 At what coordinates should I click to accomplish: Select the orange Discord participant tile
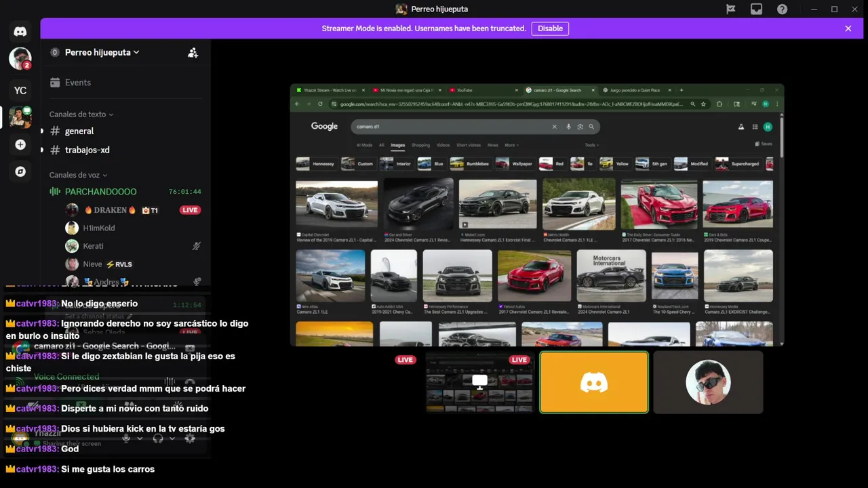click(594, 382)
